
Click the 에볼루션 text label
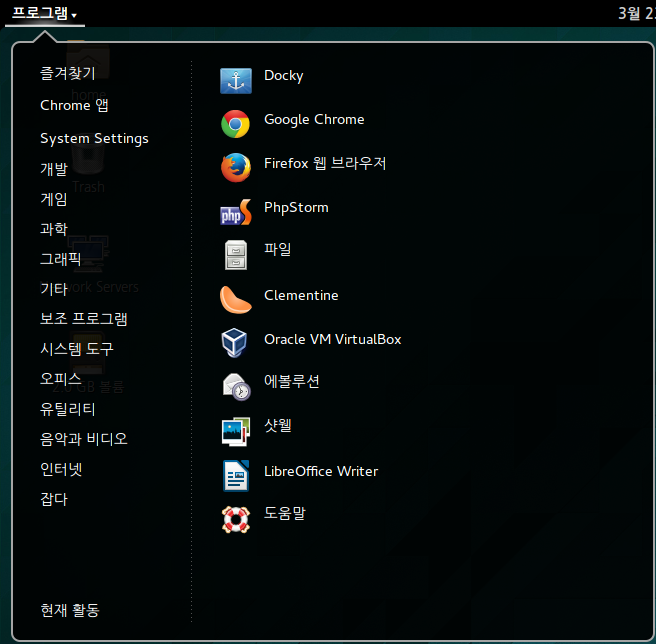click(292, 381)
